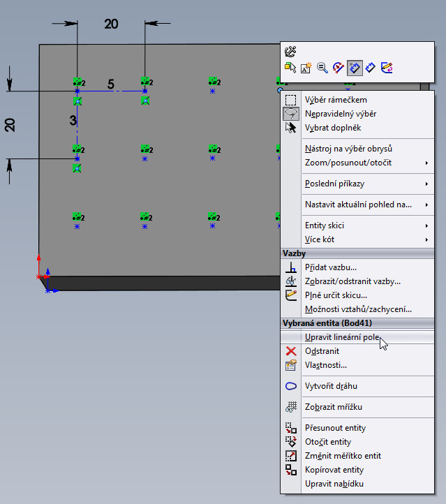The width and height of the screenshot is (446, 504).
Task: Click the highlighted smart dimension icon in the toolbar
Action: click(x=355, y=68)
